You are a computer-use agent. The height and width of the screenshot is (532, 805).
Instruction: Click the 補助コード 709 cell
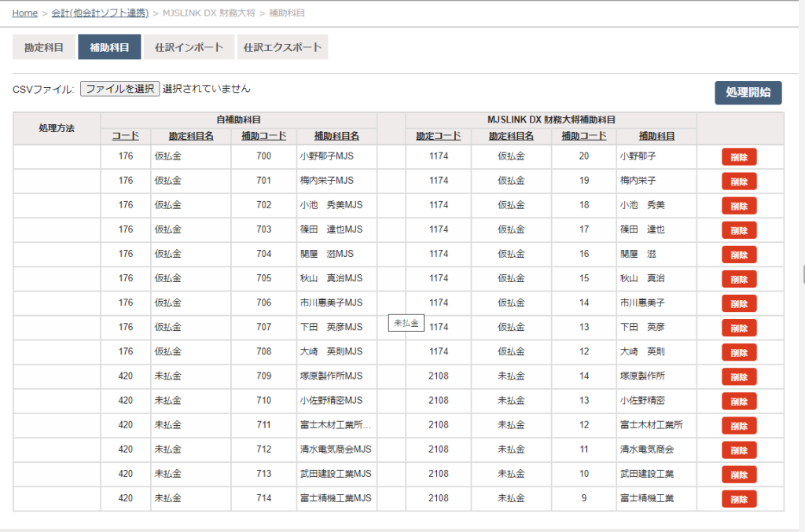coord(264,376)
